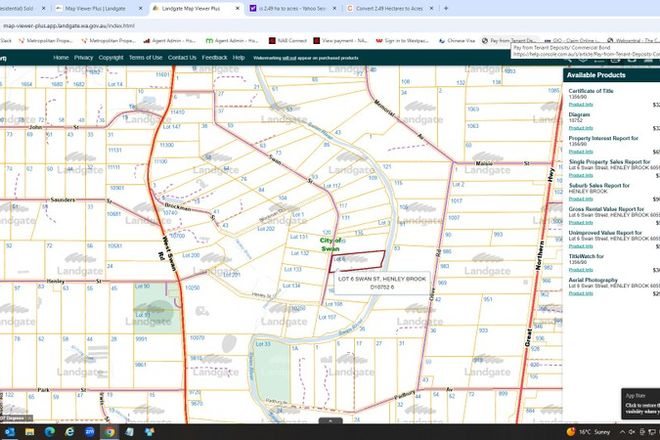Click the Help link in the header
660x440 pixels.
(238, 58)
